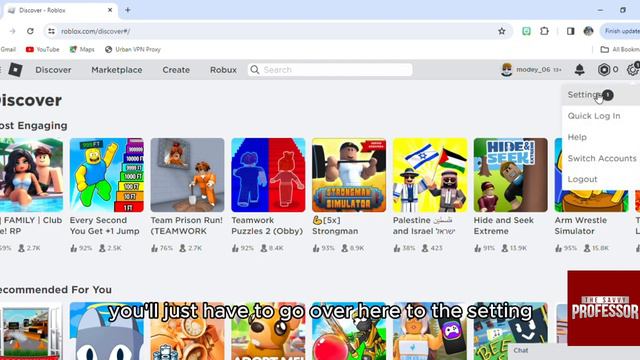View site information icon in address bar
The height and width of the screenshot is (360, 640).
click(x=51, y=31)
